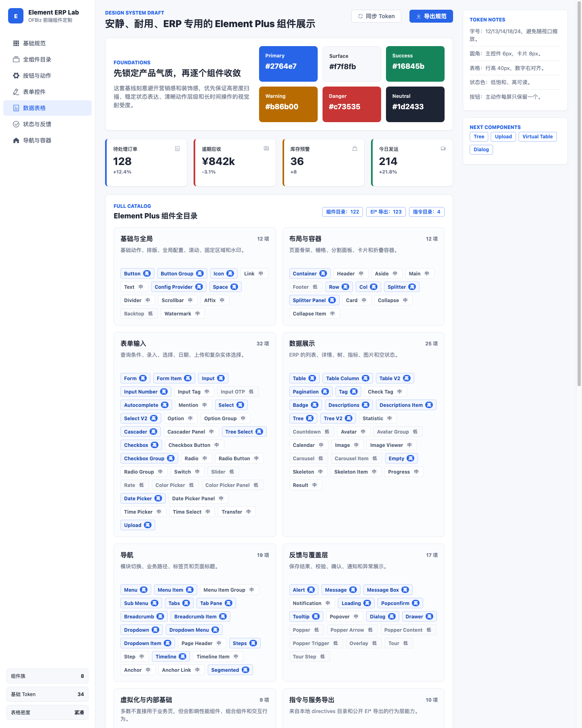Click the El* 导出: 123 tag
The image size is (582, 728).
386,212
